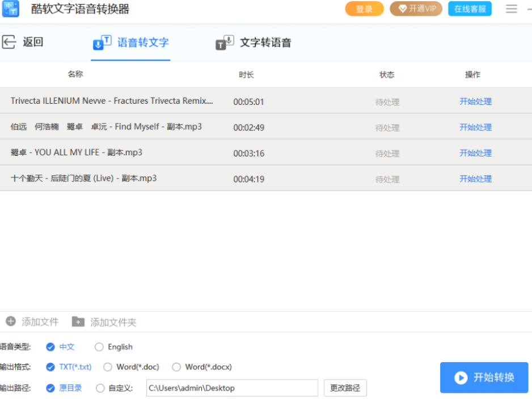This screenshot has width=532, height=399.
Task: Click the 操作 column header
Action: tap(472, 75)
